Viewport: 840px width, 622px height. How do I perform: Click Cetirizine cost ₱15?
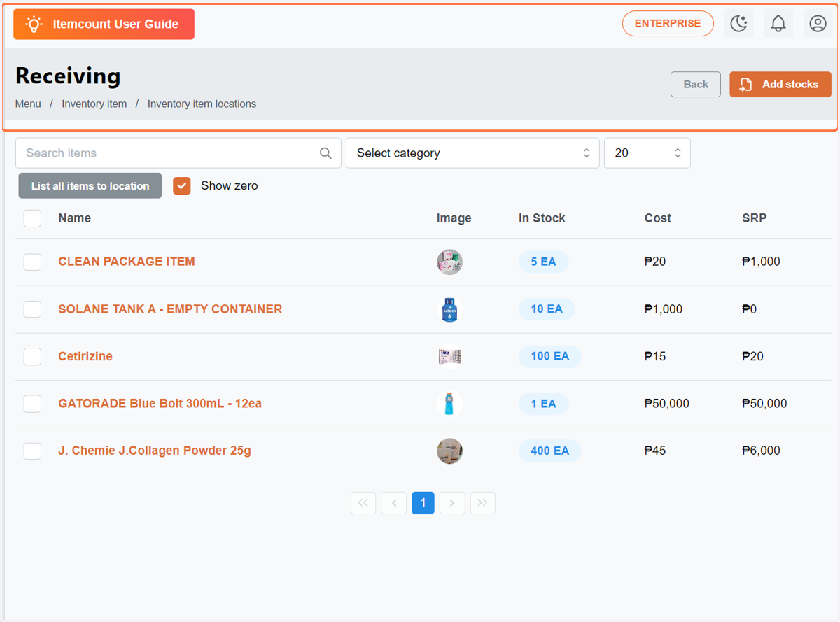click(655, 357)
